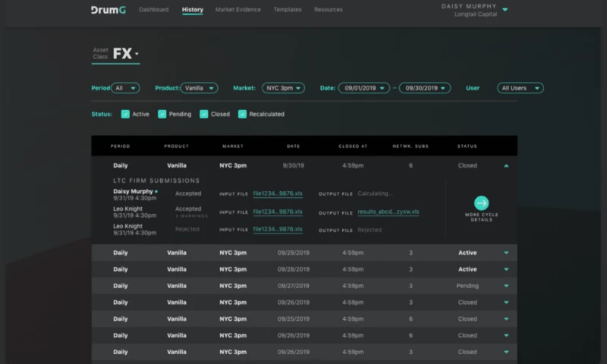
Task: Go to the Dashboard tab
Action: pos(154,10)
